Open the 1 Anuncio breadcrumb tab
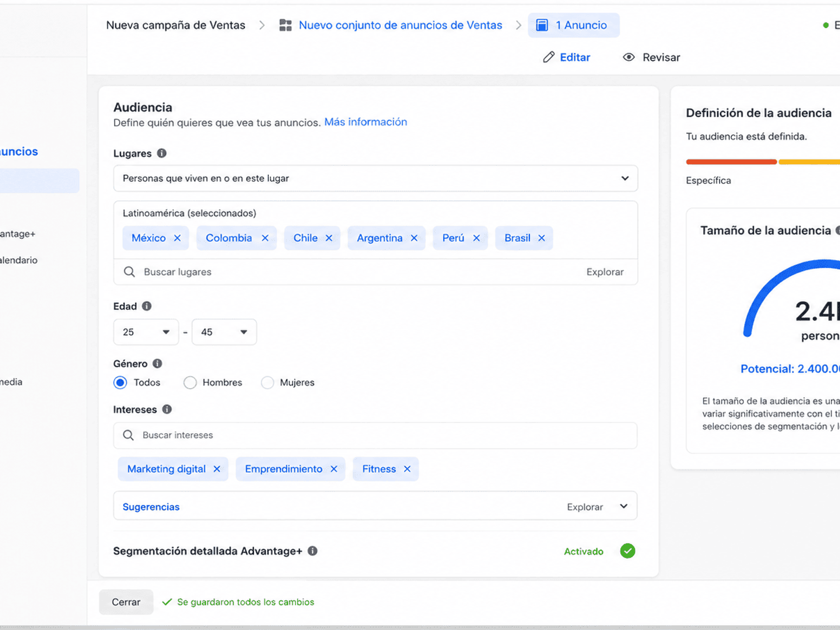840x630 pixels. (x=574, y=25)
